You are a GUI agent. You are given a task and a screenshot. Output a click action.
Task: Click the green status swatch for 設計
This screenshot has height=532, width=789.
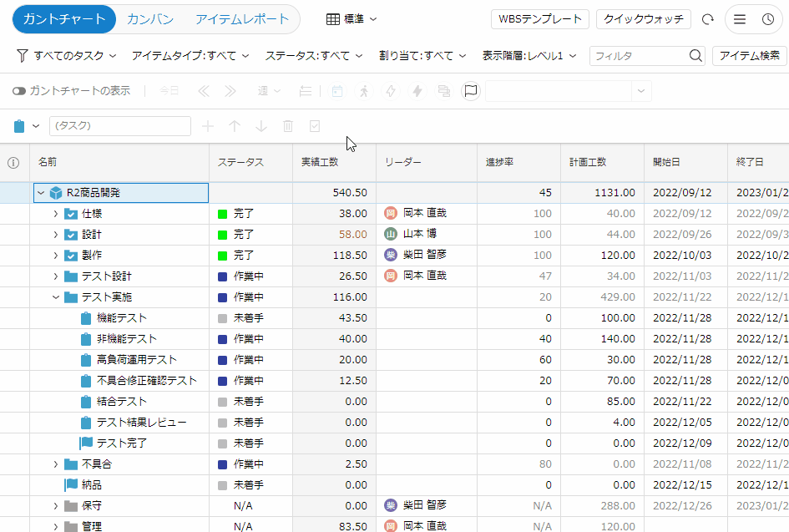pyautogui.click(x=222, y=235)
